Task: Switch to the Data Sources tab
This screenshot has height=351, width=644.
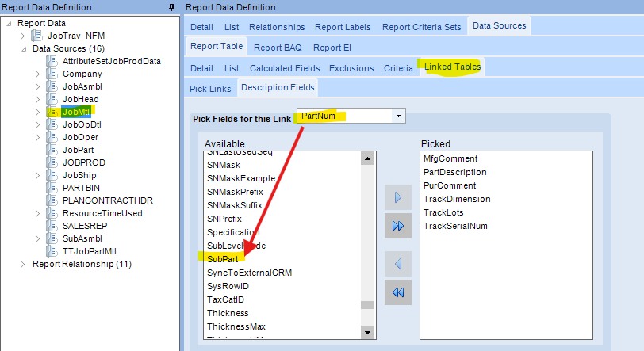Action: click(x=499, y=25)
